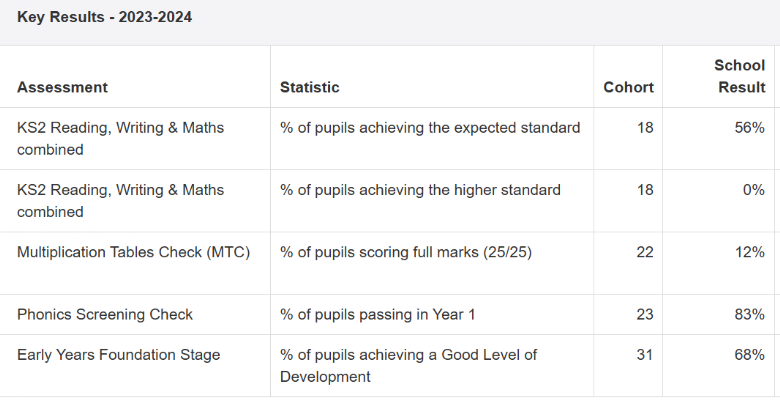
Task: Click the "Key Results - 2023-2024" heading
Action: tap(104, 17)
